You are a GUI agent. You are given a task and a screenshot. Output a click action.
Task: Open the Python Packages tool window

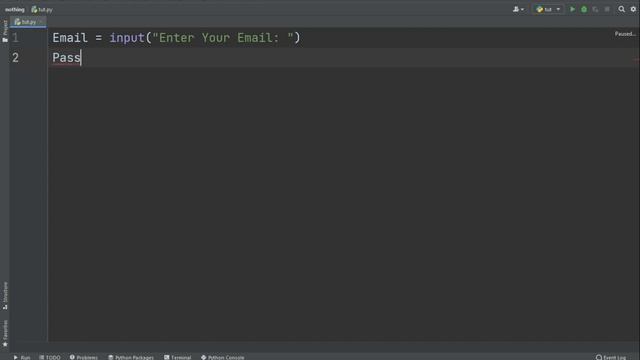[x=131, y=357]
